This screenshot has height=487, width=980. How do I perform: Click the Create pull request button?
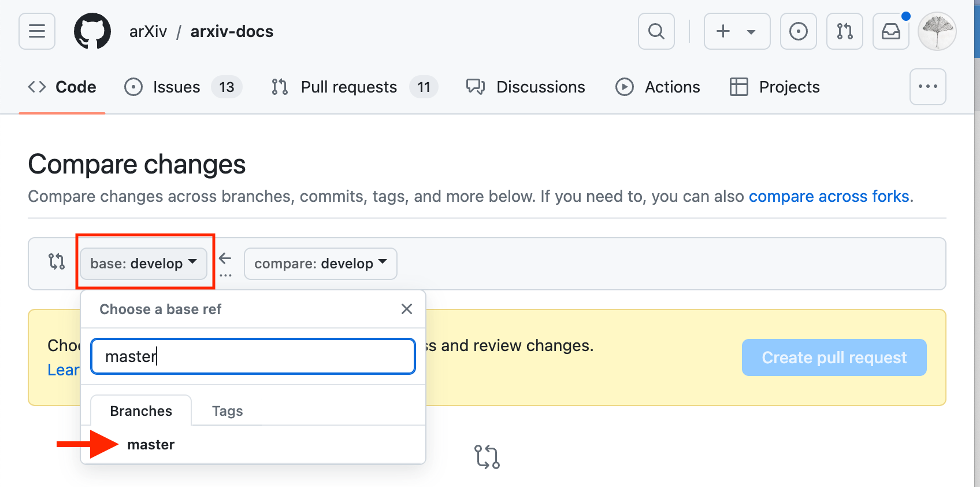(834, 357)
